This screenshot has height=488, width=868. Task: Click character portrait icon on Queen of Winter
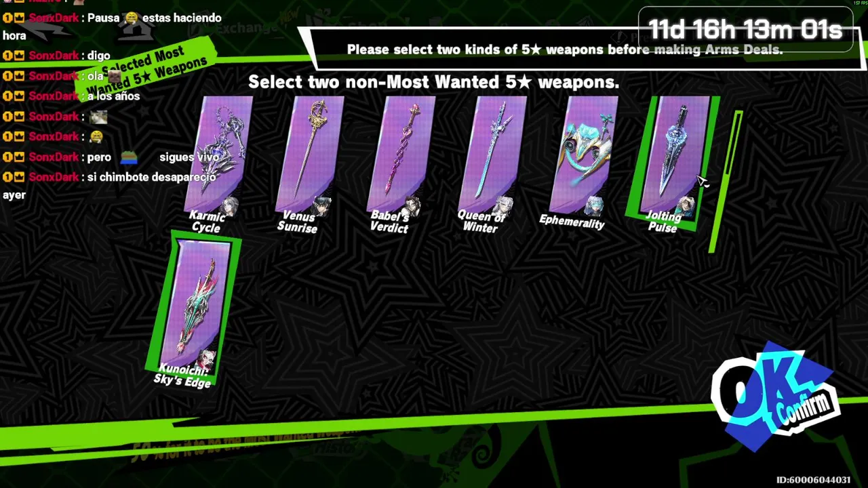[x=504, y=205]
